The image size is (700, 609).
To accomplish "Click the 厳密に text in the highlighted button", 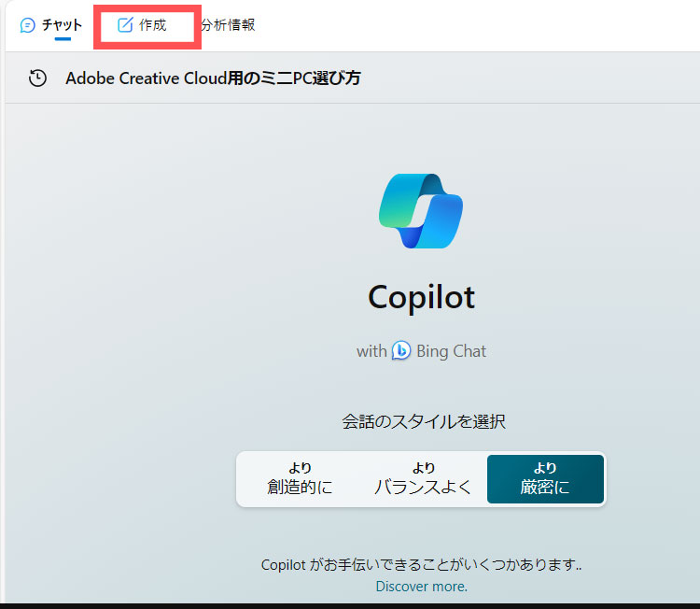I will click(x=545, y=487).
